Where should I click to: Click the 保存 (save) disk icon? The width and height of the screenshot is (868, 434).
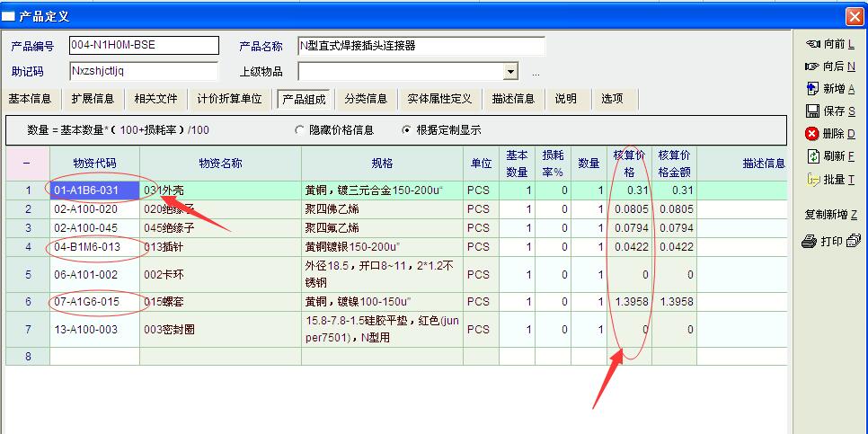pyautogui.click(x=812, y=111)
